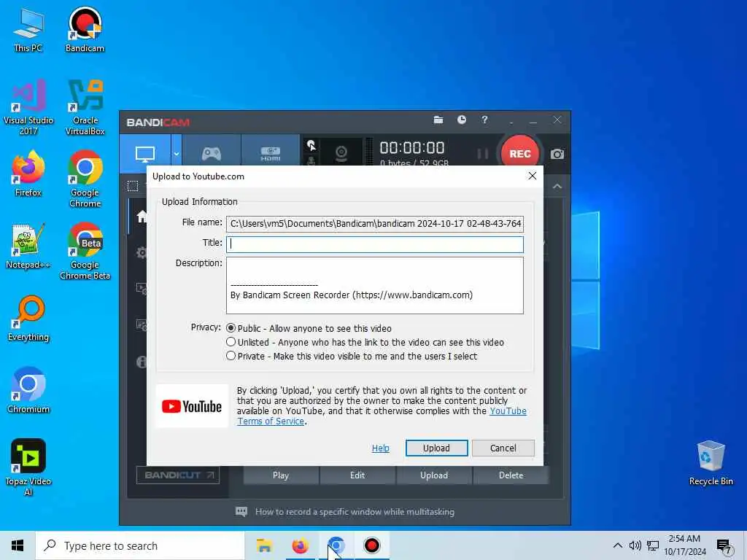Select the Oracle VirtualBox desktop icon

point(85,108)
